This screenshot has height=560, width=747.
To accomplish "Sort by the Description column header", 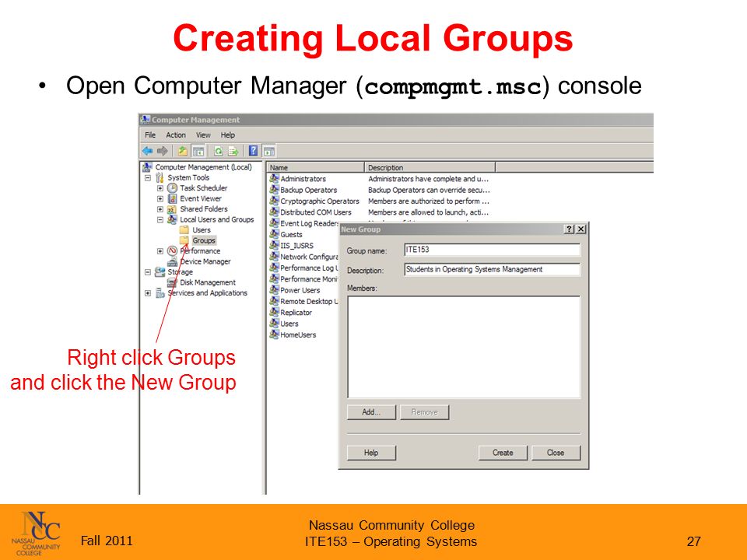I will tap(430, 167).
